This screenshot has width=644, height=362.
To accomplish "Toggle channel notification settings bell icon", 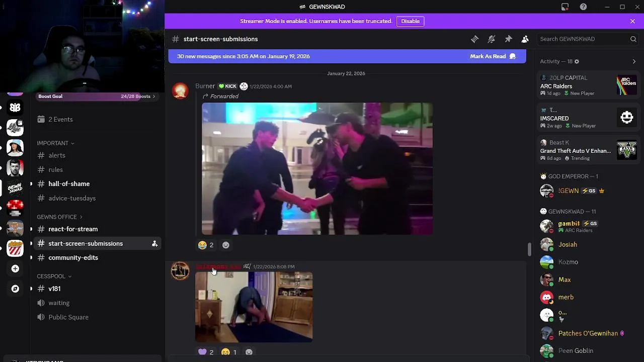I will tap(492, 39).
